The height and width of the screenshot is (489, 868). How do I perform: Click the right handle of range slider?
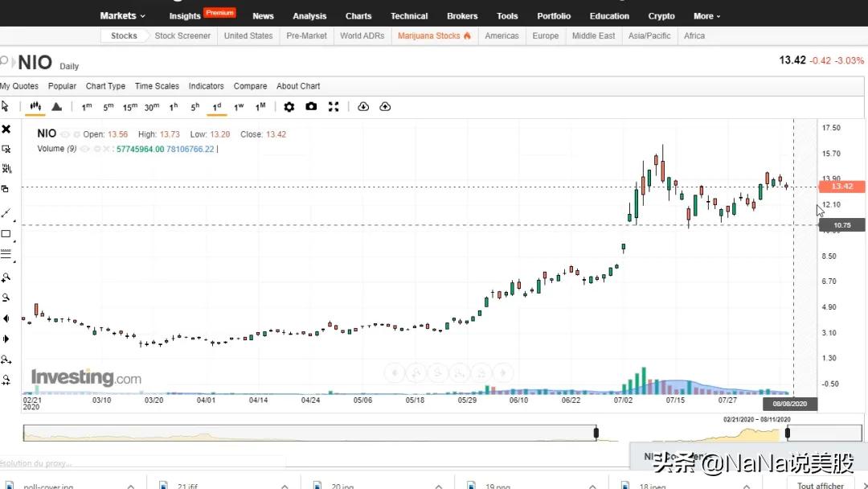788,434
